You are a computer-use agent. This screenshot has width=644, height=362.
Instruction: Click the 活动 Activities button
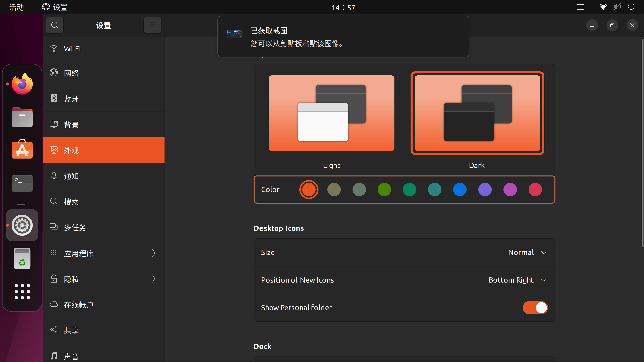(x=16, y=7)
